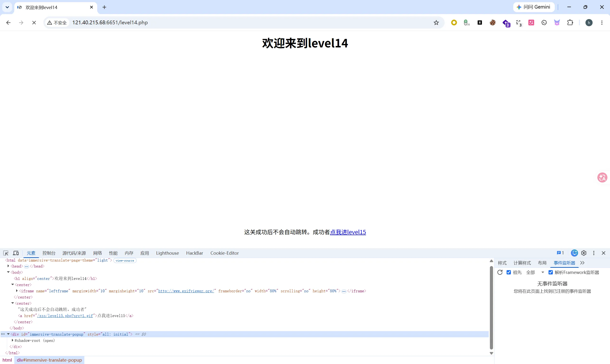Open the purple cat extension icon

tap(557, 23)
